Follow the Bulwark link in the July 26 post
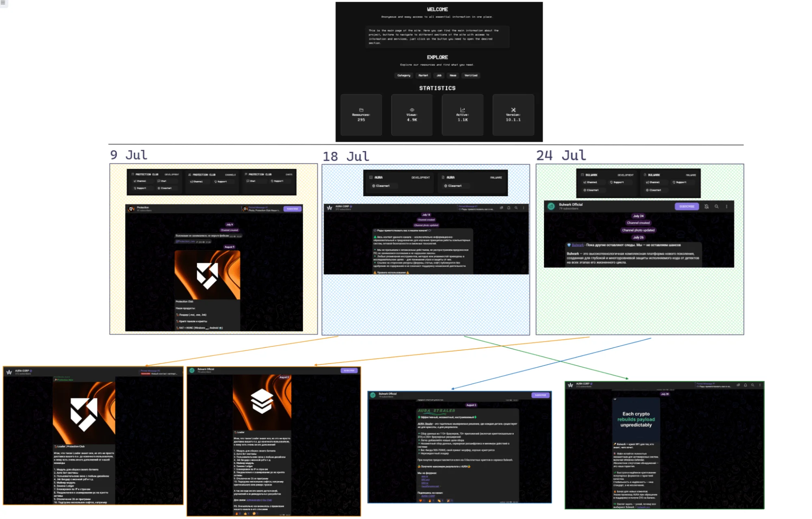The width and height of the screenshot is (812, 519). pyautogui.click(x=578, y=245)
